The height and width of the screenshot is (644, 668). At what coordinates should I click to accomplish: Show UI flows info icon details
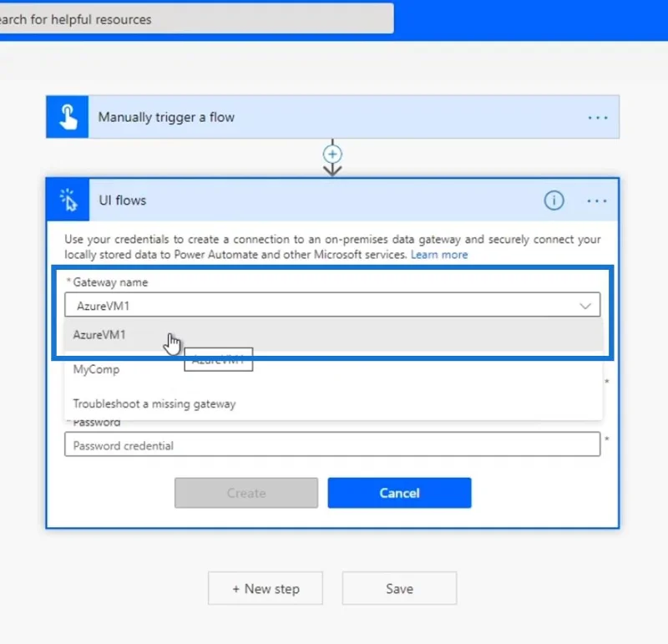coord(554,200)
